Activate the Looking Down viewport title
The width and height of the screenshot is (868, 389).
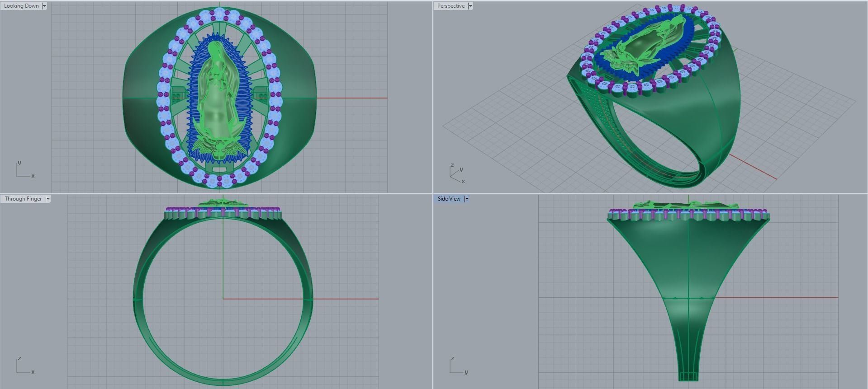pyautogui.click(x=21, y=6)
